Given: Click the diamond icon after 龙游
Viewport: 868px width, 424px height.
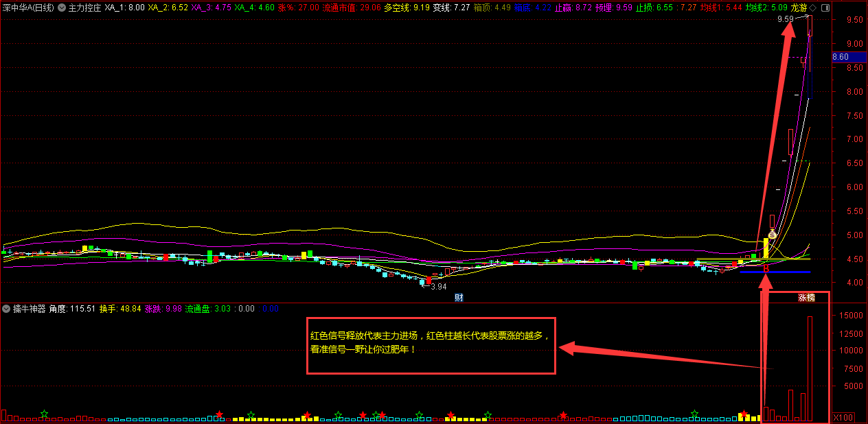Looking at the screenshot, I should [812, 8].
